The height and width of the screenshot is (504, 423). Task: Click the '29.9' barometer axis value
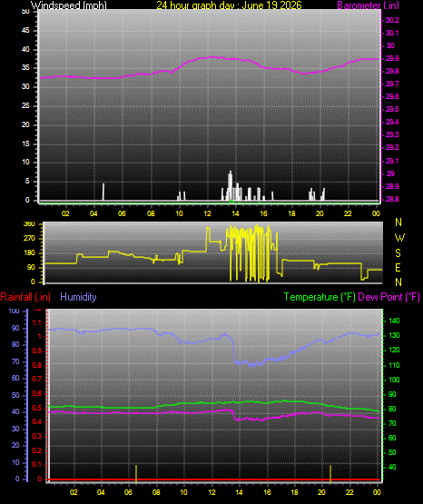pos(392,58)
